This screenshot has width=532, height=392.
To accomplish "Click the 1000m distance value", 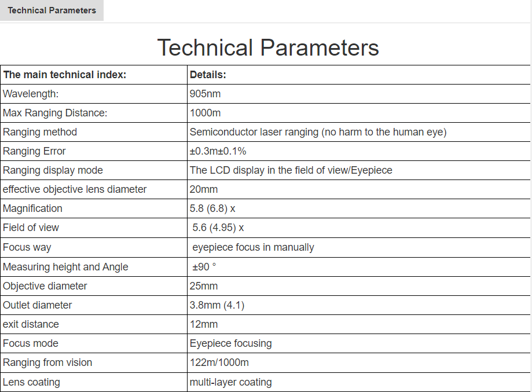I will pyautogui.click(x=206, y=113).
